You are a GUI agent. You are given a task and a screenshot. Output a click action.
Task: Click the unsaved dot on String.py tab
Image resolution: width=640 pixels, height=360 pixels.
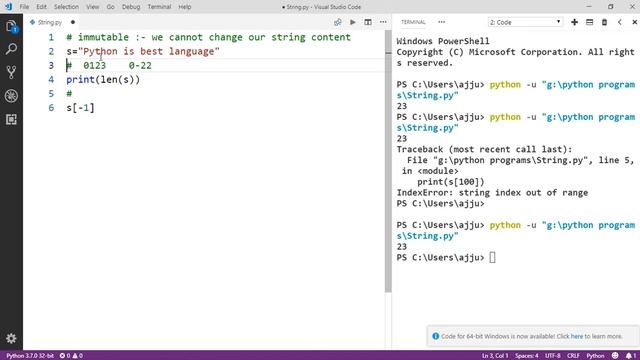point(73,22)
